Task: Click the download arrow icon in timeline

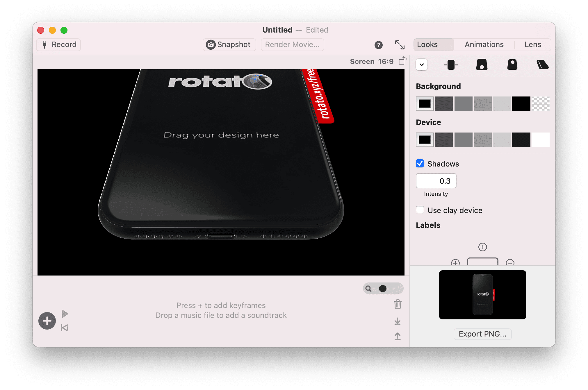Action: (398, 321)
